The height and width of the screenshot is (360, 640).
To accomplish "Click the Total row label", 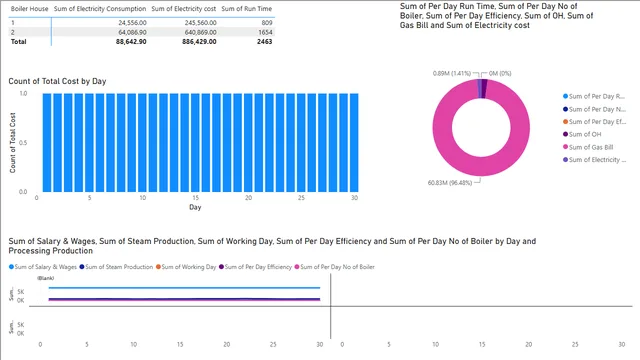I will click(x=18, y=42).
